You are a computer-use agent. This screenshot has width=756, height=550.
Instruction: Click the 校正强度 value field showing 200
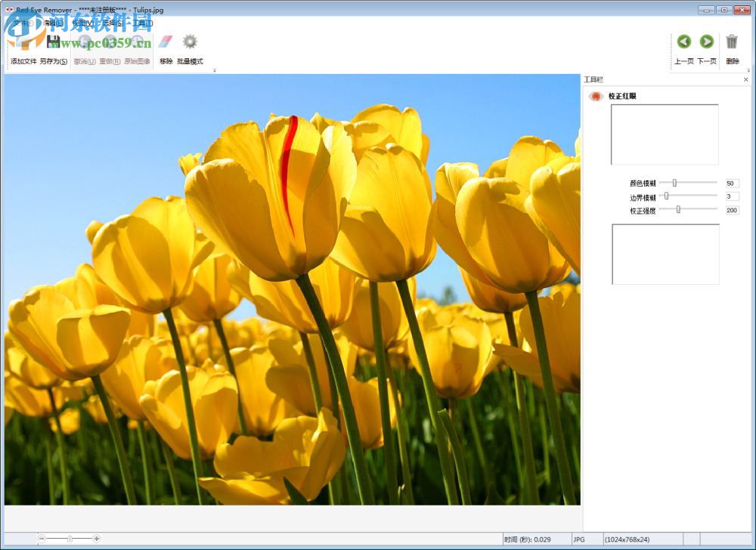click(x=733, y=210)
